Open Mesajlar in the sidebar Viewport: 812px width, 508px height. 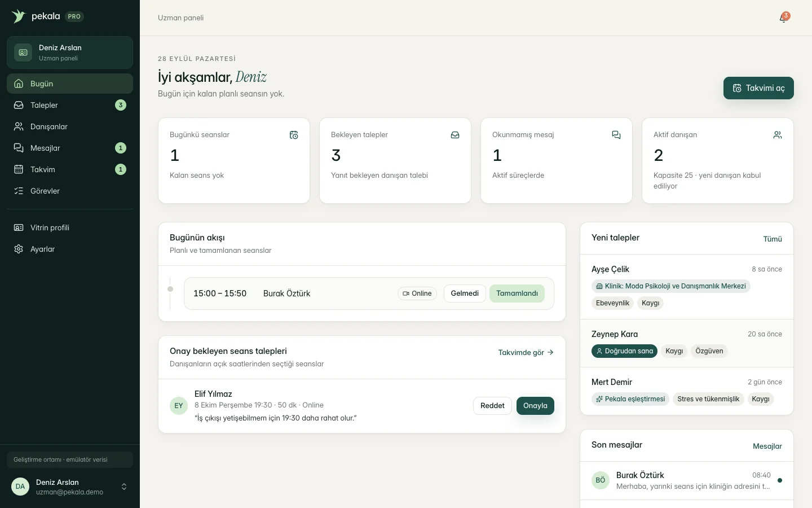[x=70, y=148]
